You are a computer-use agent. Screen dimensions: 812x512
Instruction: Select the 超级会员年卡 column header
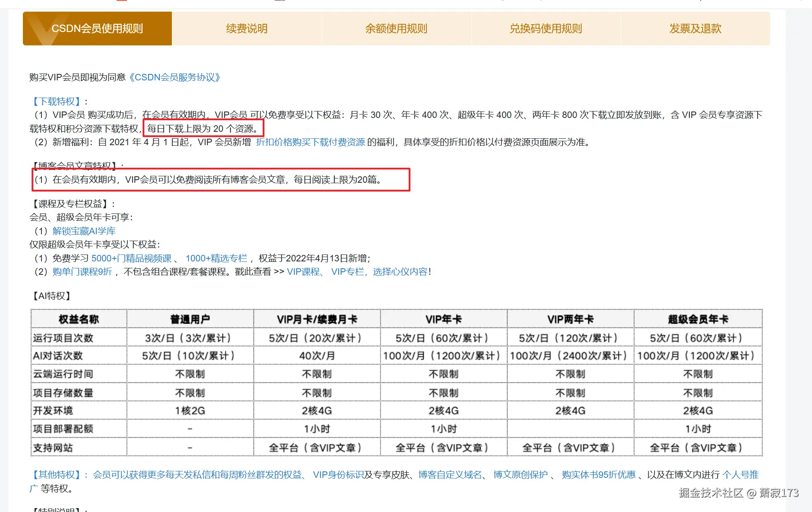point(698,319)
